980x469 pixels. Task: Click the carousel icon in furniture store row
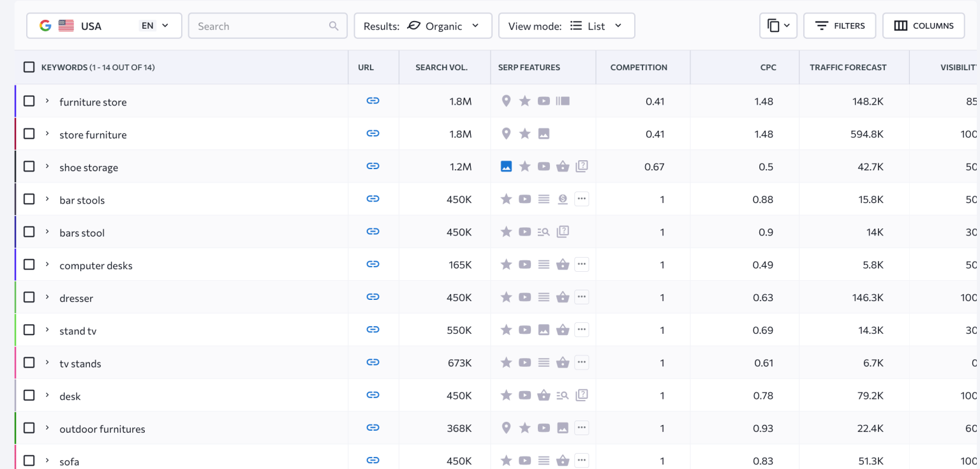tap(562, 101)
